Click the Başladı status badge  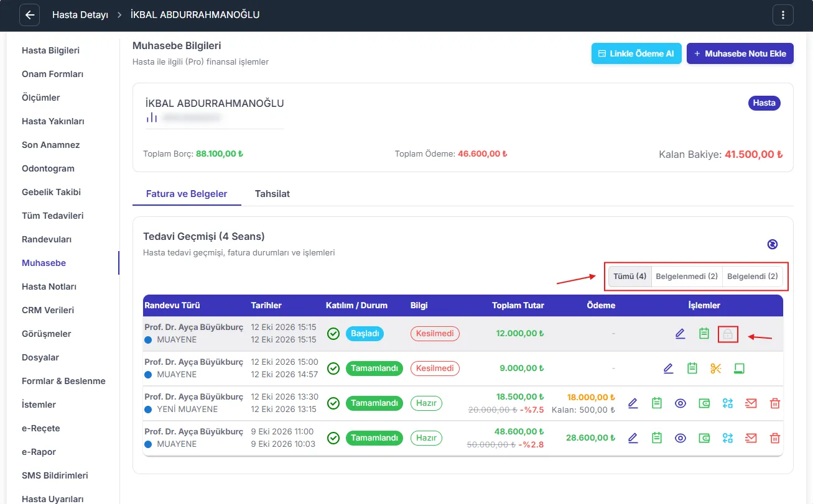(x=365, y=334)
